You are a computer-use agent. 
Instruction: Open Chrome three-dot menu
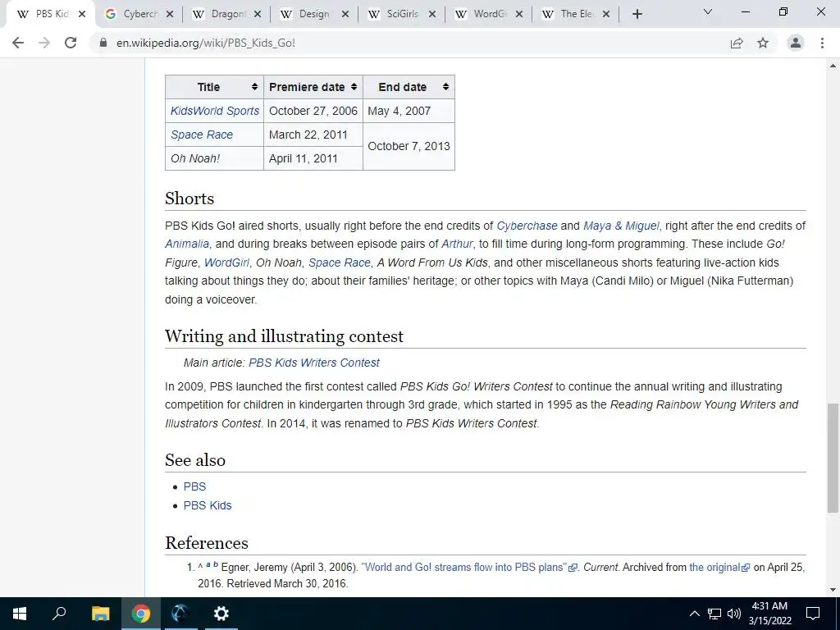coord(822,43)
